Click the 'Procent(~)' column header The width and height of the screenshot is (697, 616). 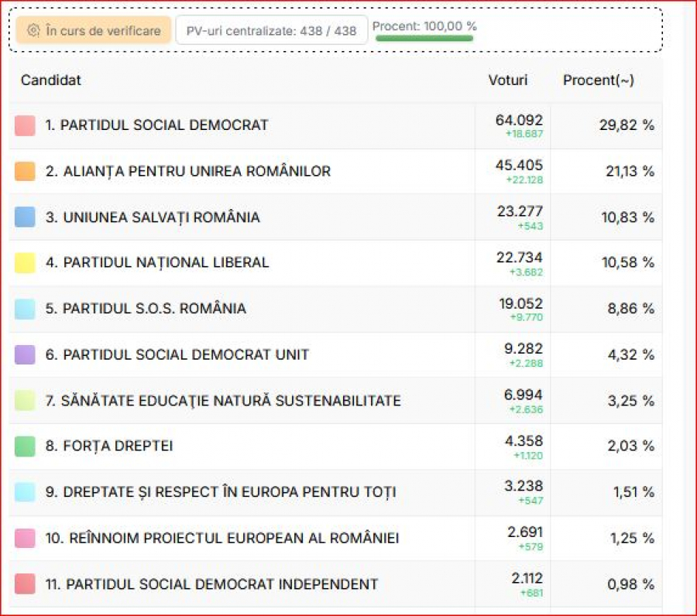(599, 80)
